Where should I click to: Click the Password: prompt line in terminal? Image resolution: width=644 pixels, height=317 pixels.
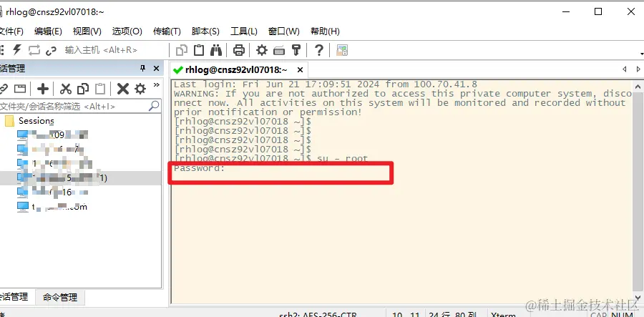199,168
